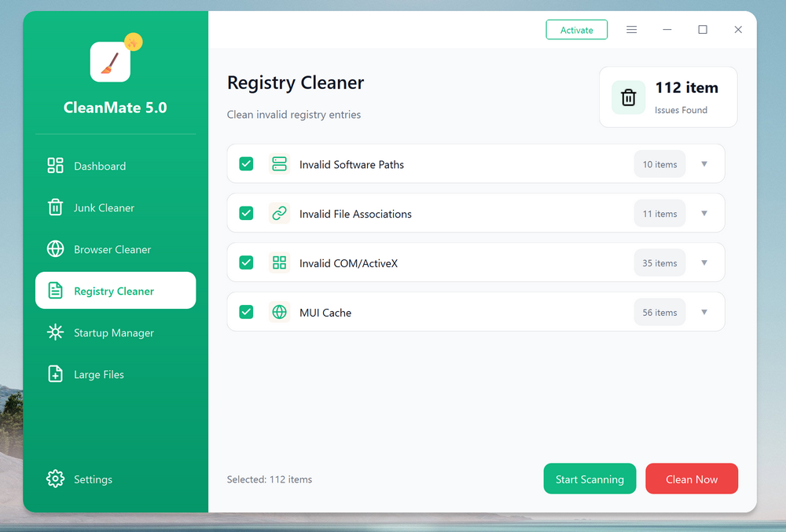Click the red Clean Now button

tap(691, 479)
